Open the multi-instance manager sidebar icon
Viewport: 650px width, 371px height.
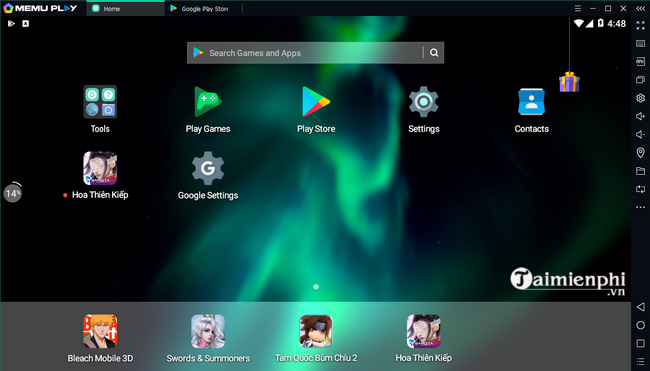click(x=640, y=80)
